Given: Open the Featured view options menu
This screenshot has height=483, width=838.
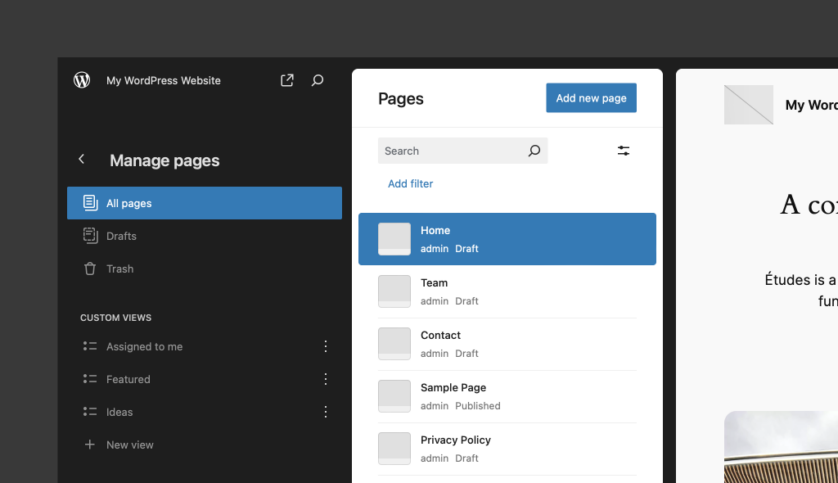Looking at the screenshot, I should pyautogui.click(x=325, y=379).
